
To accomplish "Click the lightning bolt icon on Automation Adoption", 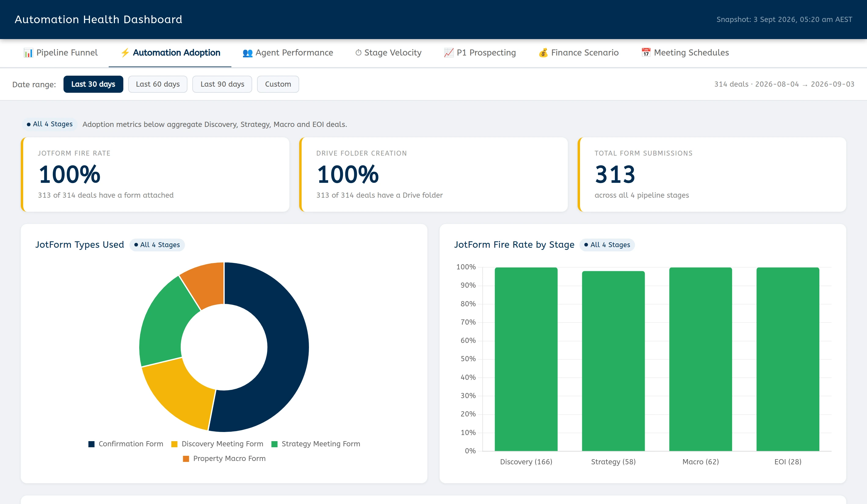I will click(125, 52).
